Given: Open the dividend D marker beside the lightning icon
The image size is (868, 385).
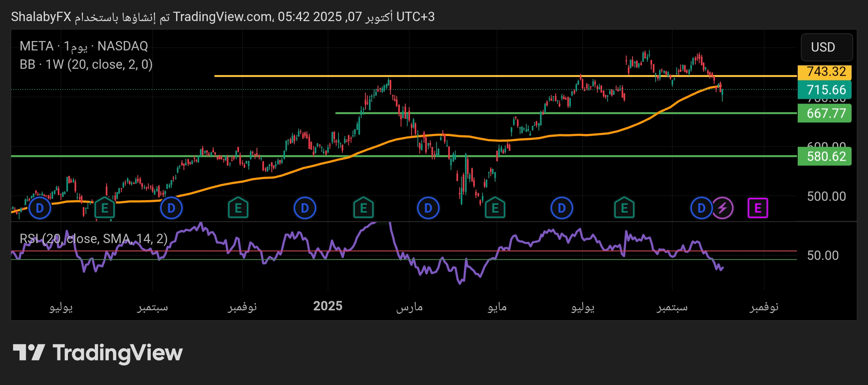Looking at the screenshot, I should click(701, 208).
